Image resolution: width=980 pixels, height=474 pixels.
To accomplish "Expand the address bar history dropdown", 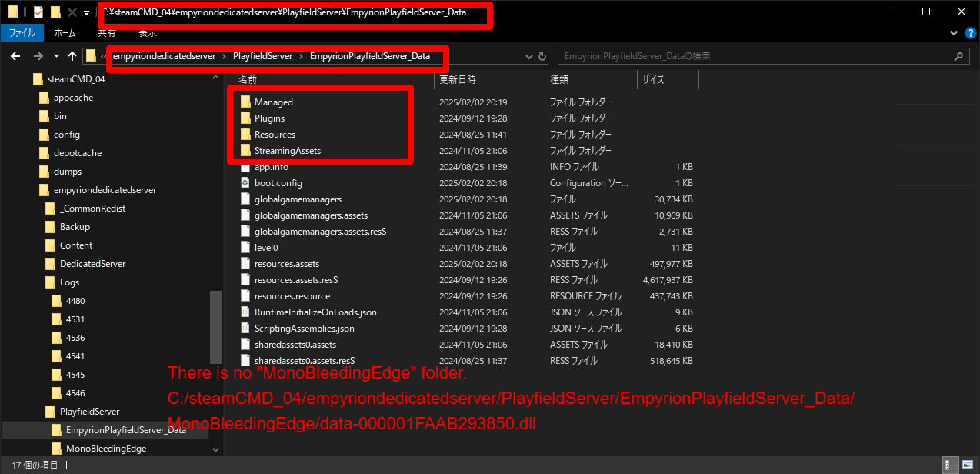I will [528, 56].
